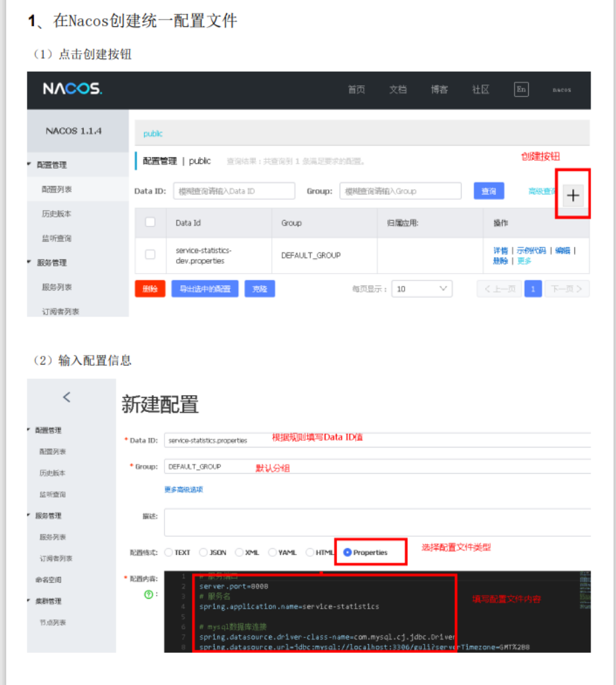
Task: Click the code editor minimap strip
Action: 585,590
